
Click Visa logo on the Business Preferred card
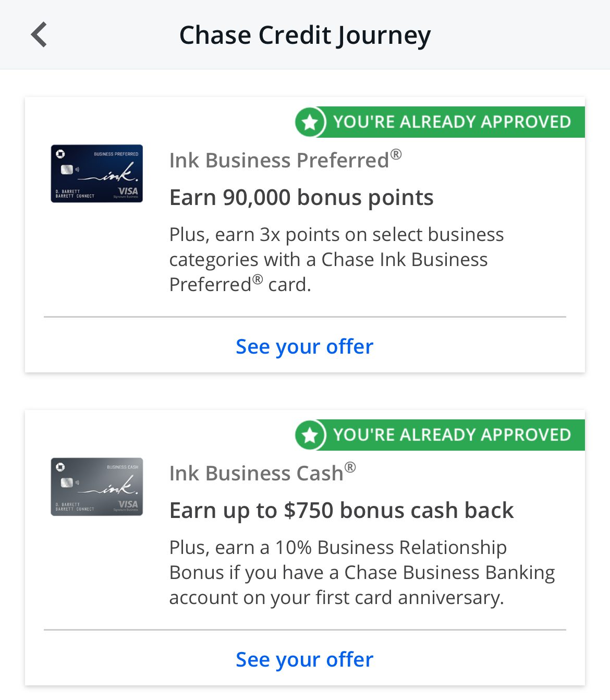[128, 191]
